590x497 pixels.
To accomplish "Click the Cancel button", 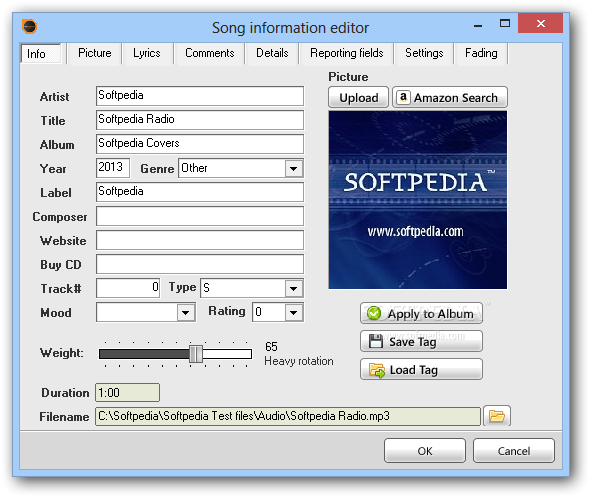I will pyautogui.click(x=514, y=450).
